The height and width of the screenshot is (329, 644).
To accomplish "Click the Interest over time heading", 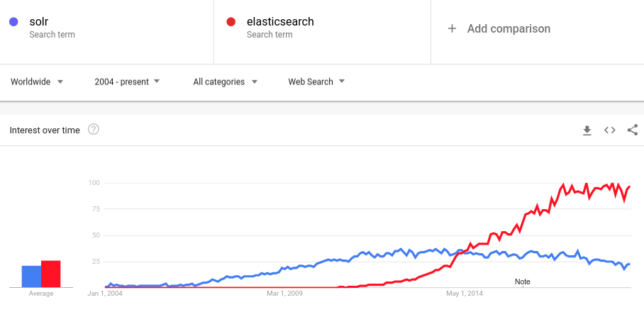I will tap(45, 130).
